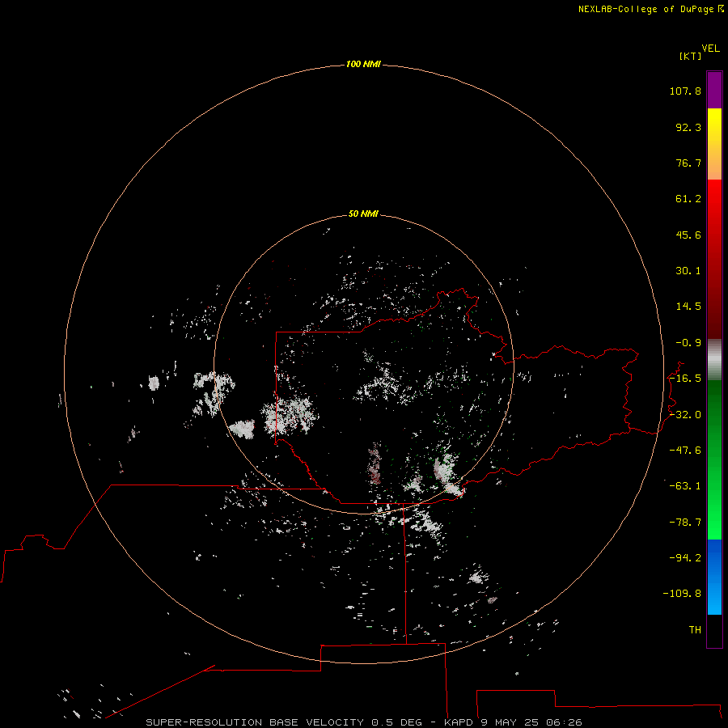The height and width of the screenshot is (728, 728).
Task: Click the 107.8 velocity scale value
Action: (x=685, y=91)
